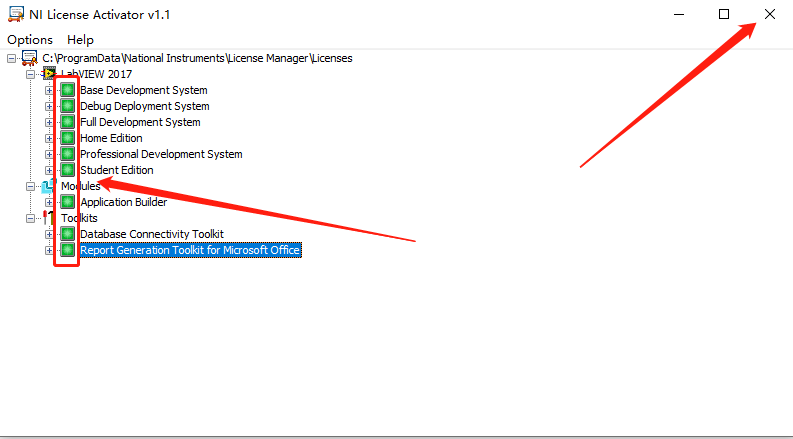Expand the Student Edition node
This screenshot has height=439, width=793.
pos(49,170)
